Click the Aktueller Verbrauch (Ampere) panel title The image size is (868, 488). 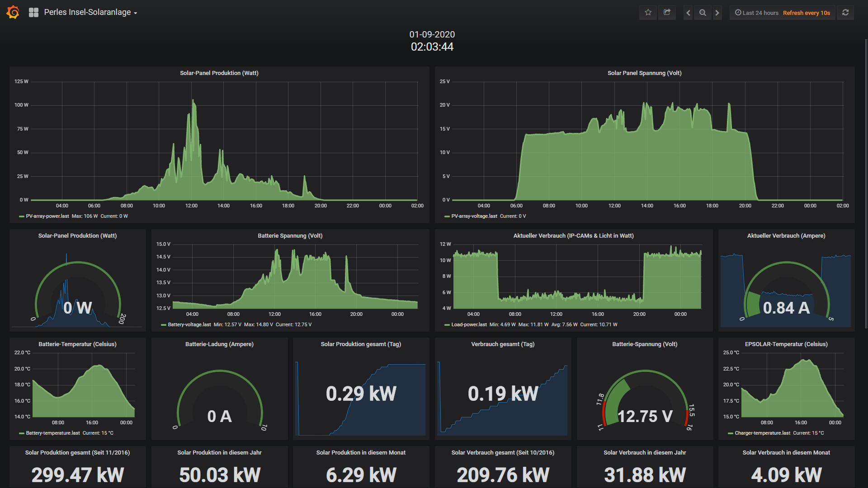[x=786, y=235]
